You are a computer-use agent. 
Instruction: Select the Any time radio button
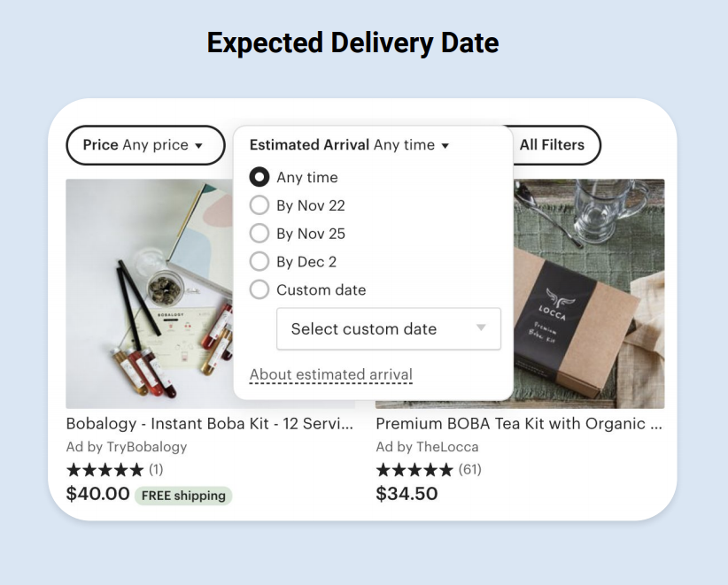pyautogui.click(x=259, y=177)
